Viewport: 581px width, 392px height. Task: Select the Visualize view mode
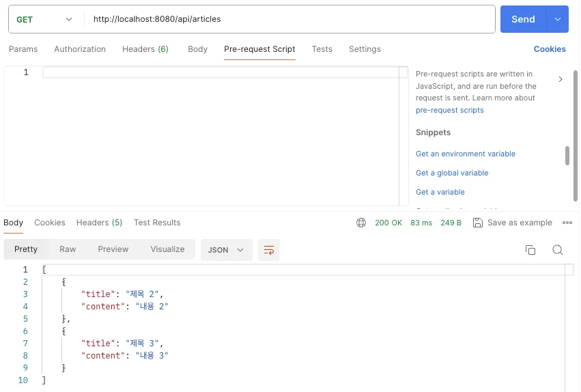pyautogui.click(x=167, y=249)
